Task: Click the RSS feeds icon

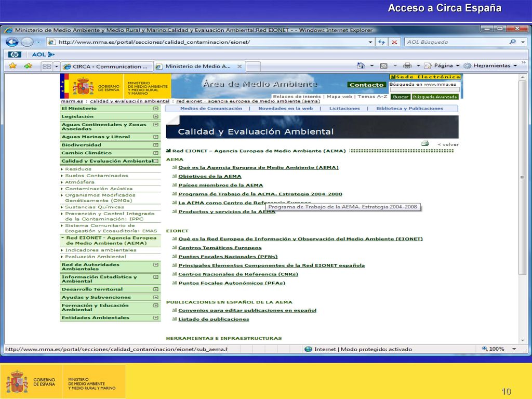Action: [383, 66]
